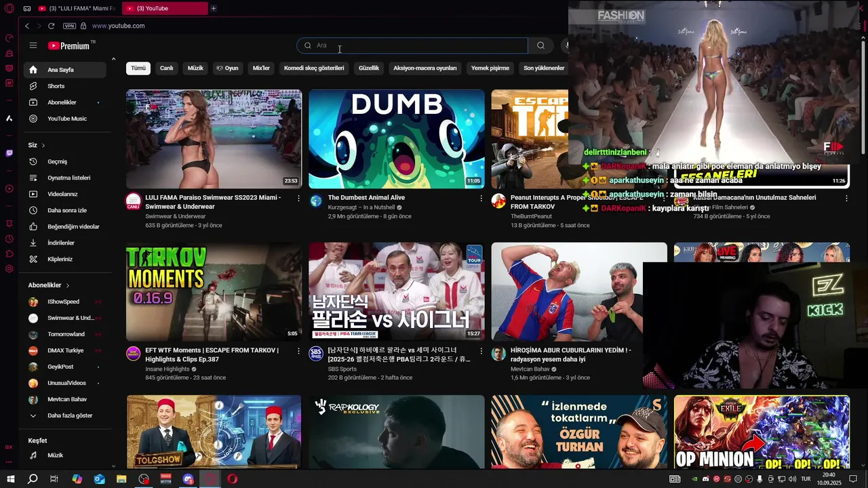
Task: Open Mevtcan Bahav subscription in sidebar
Action: 65,399
